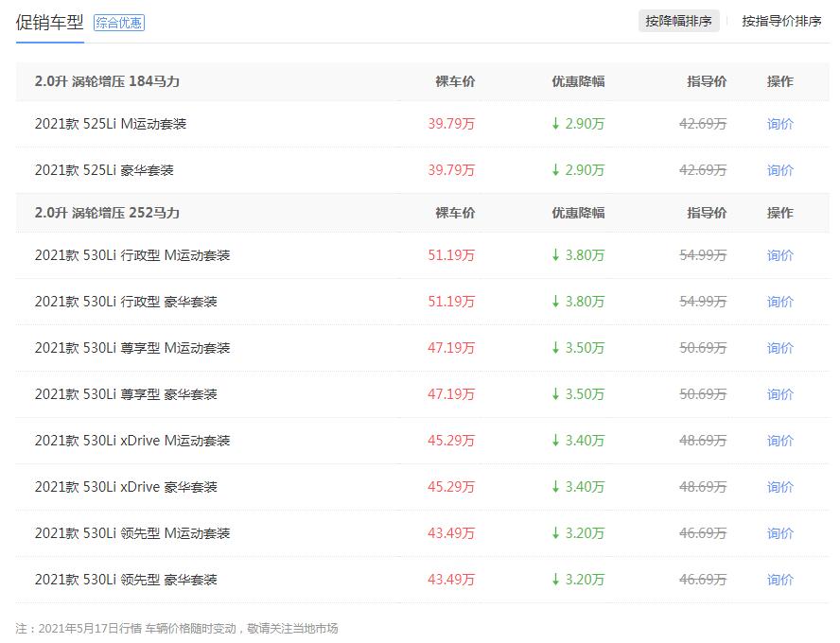Select model 2021款 530Li xDrive 豪华套装
The height and width of the screenshot is (643, 840).
(126, 487)
